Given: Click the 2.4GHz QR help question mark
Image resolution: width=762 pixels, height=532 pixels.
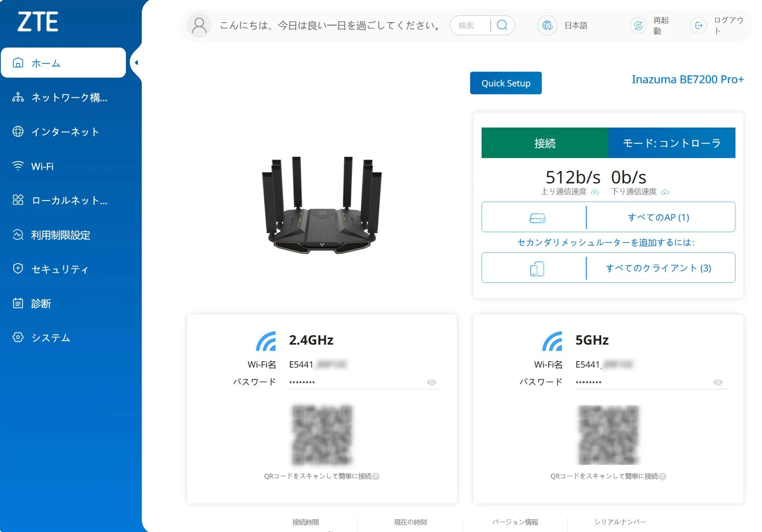Looking at the screenshot, I should click(376, 476).
